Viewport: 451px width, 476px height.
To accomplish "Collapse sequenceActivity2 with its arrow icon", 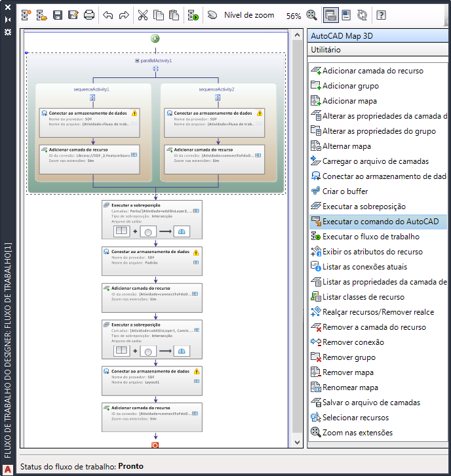I will (x=218, y=98).
